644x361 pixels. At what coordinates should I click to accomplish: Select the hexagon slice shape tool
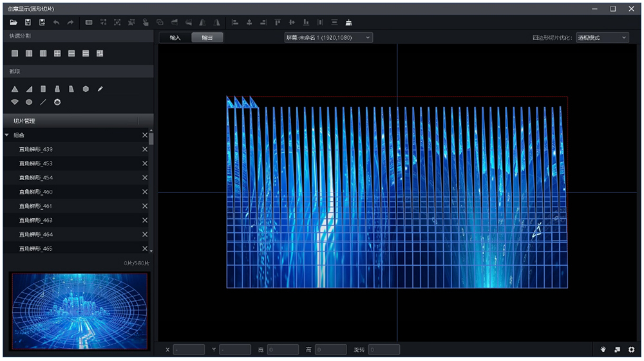click(86, 89)
